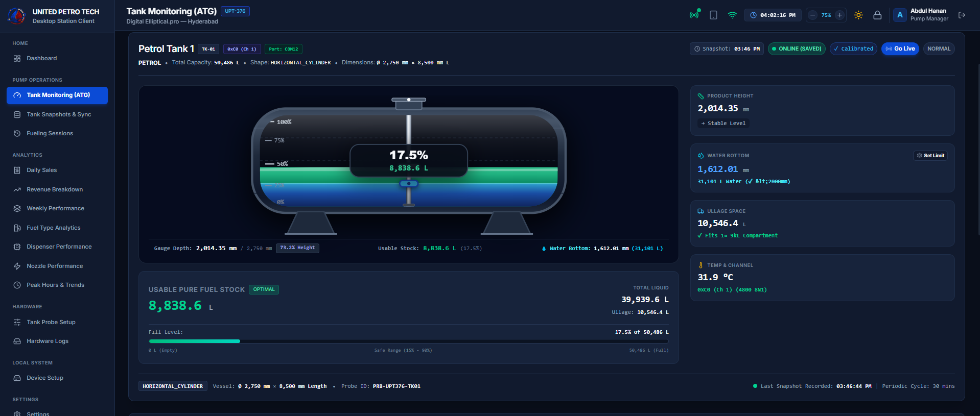
Task: Click the Fill Level progress bar
Action: coord(408,341)
